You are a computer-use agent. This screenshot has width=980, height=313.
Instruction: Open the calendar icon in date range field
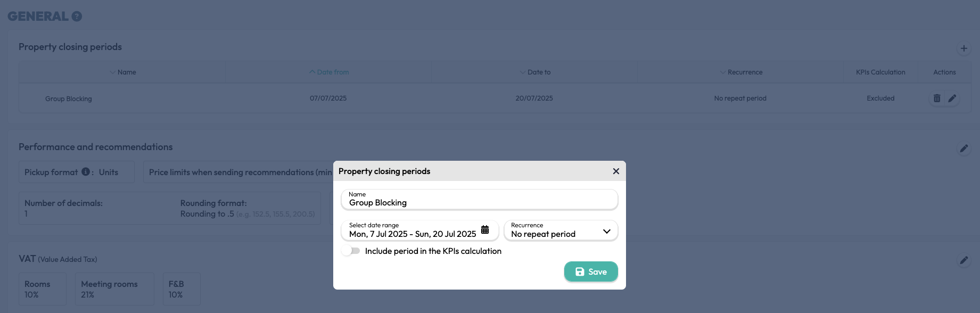click(485, 230)
